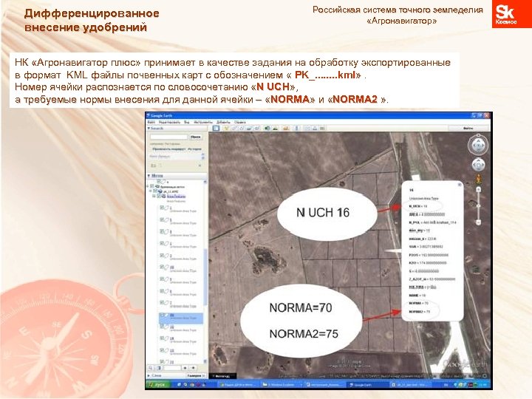Click the Поиск search button
Viewport: 532px width, 399px height.
[195, 137]
